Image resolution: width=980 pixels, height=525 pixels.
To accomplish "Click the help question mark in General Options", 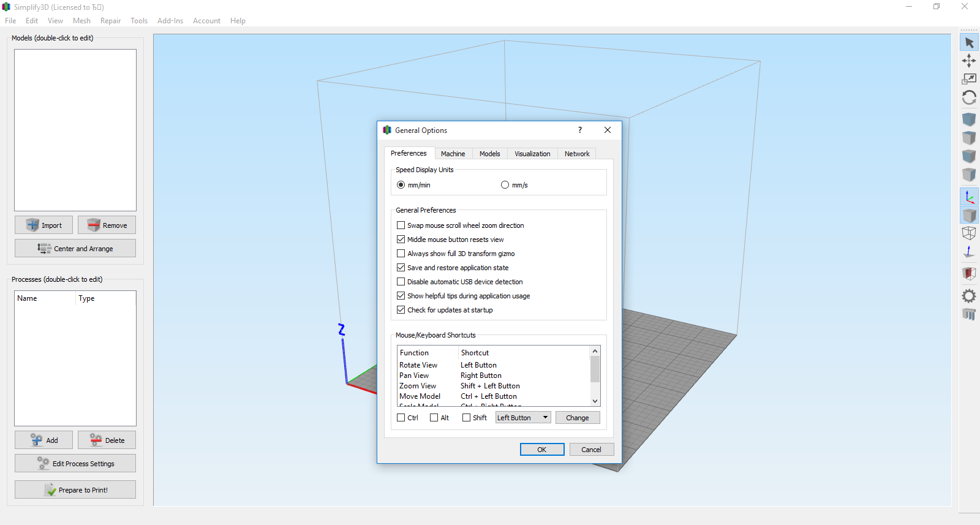I will pos(580,130).
